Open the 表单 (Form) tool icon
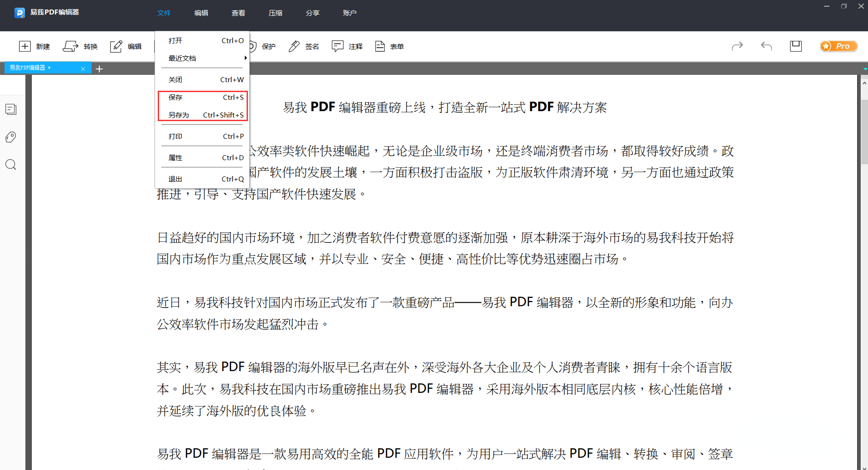 tap(380, 46)
